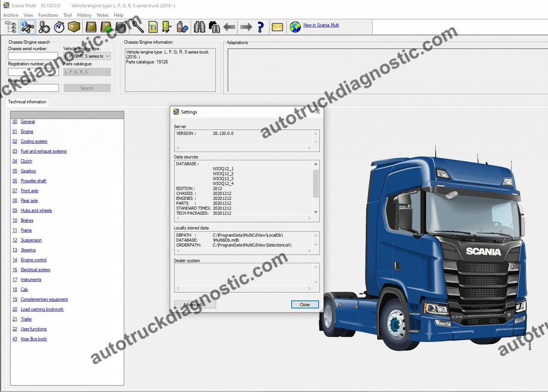This screenshot has height=392, width=548.
Task: Open the Technical information toolbar icon
Action: [153, 27]
